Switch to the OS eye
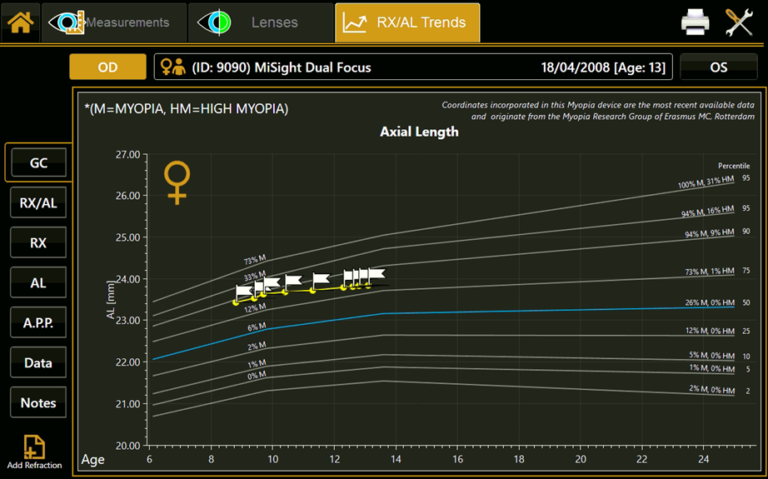The height and width of the screenshot is (479, 768). [718, 67]
